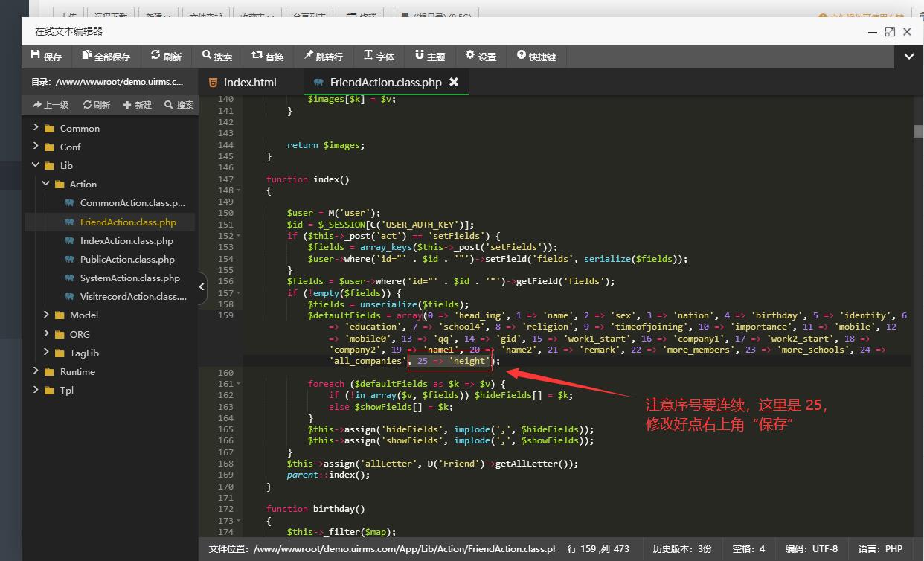
Task: Open the 替换 replace tool
Action: pyautogui.click(x=268, y=57)
